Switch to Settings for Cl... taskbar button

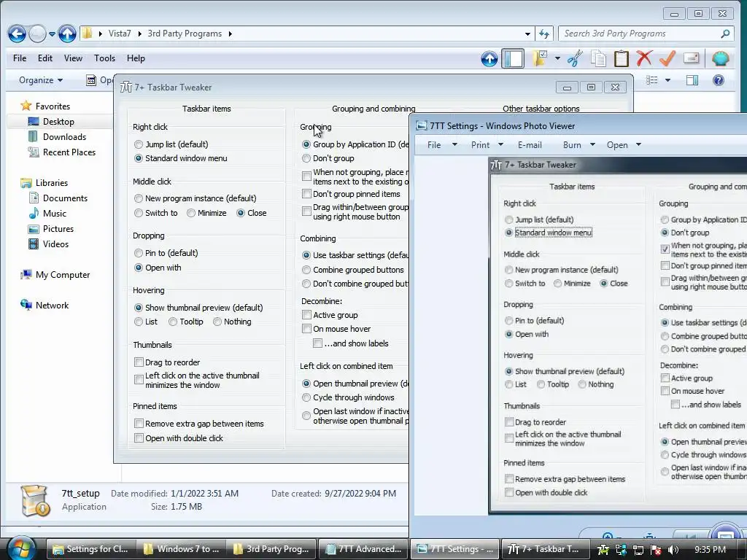[91, 549]
